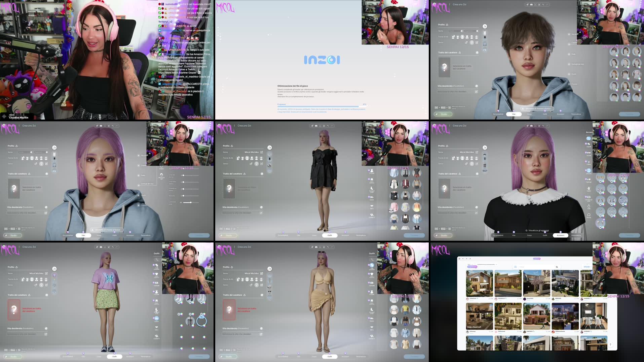
Task: Click the camera icon in short-haired Zoi frame
Action: point(531,4)
